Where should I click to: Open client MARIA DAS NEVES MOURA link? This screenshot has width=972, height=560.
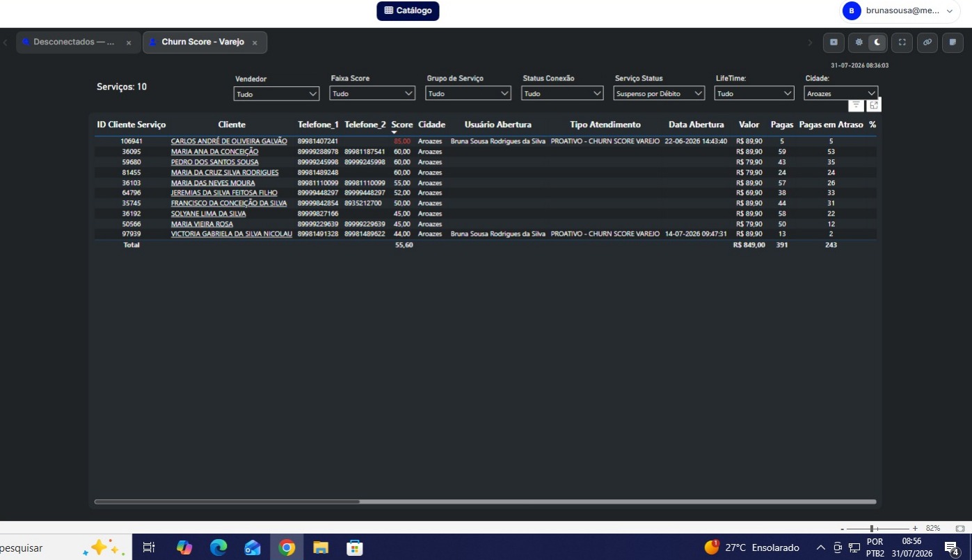(x=213, y=183)
